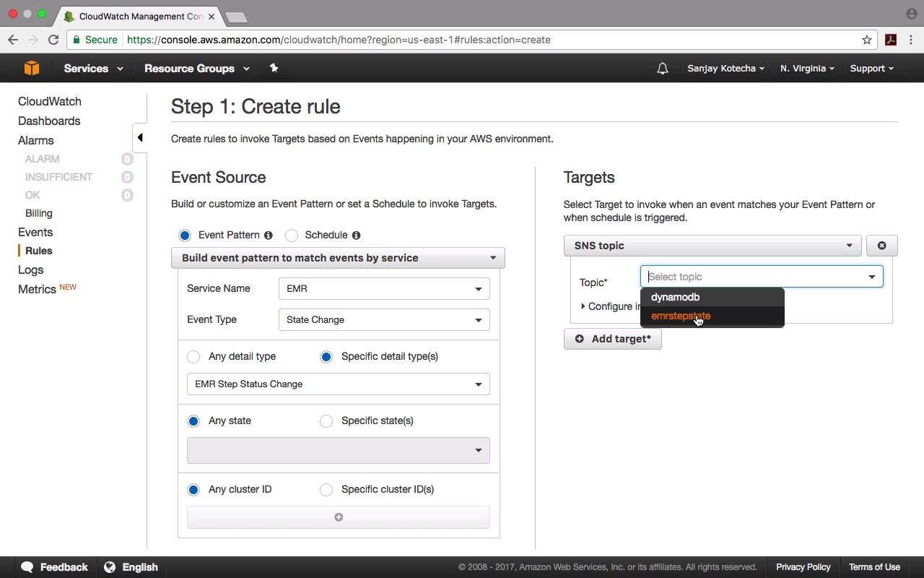Add a cluster ID with plus button
Screen dimensions: 924x578
point(339,517)
